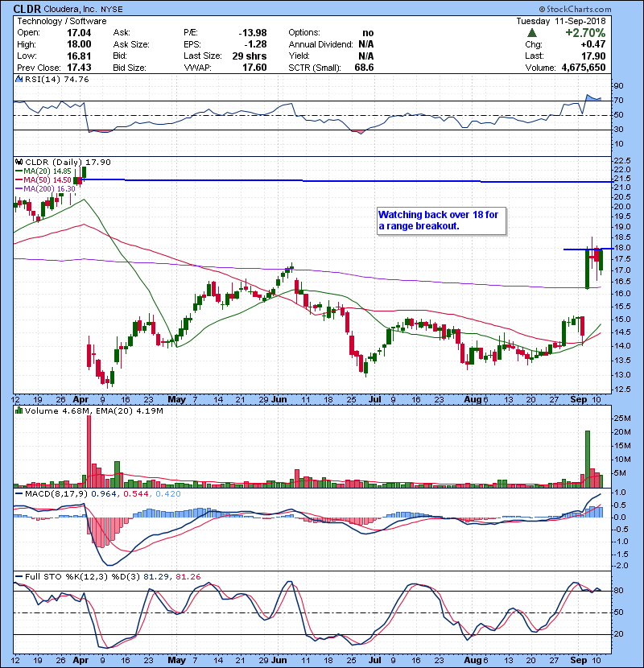Image resolution: width=644 pixels, height=668 pixels.
Task: Click the P/E value -13.98
Action: point(253,33)
